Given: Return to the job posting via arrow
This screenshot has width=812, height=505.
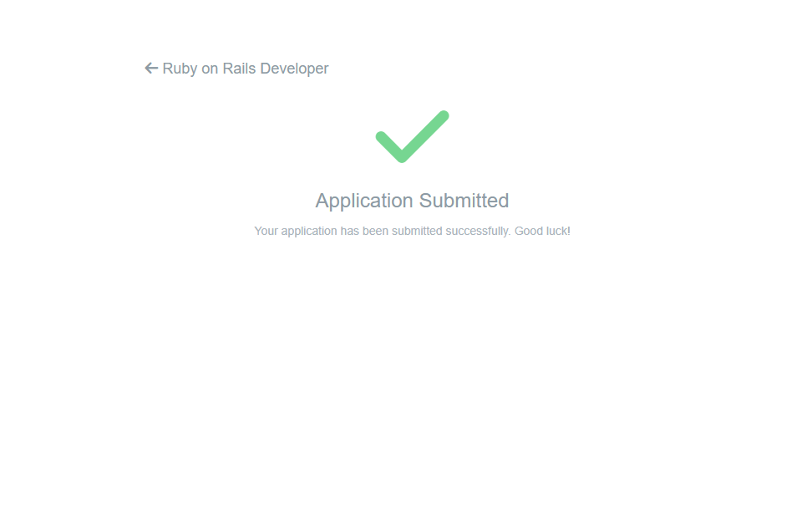Looking at the screenshot, I should tap(151, 69).
